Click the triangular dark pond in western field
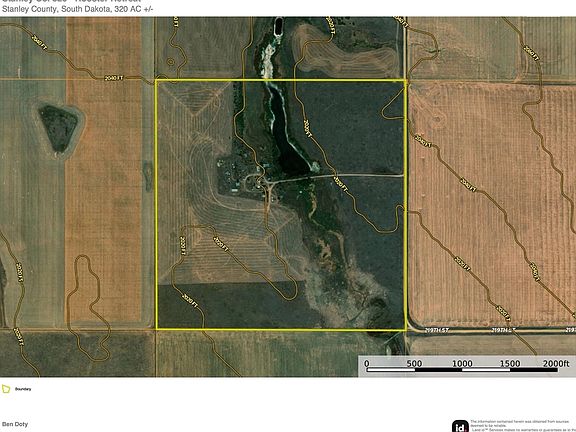The height and width of the screenshot is (432, 576). click(x=59, y=127)
